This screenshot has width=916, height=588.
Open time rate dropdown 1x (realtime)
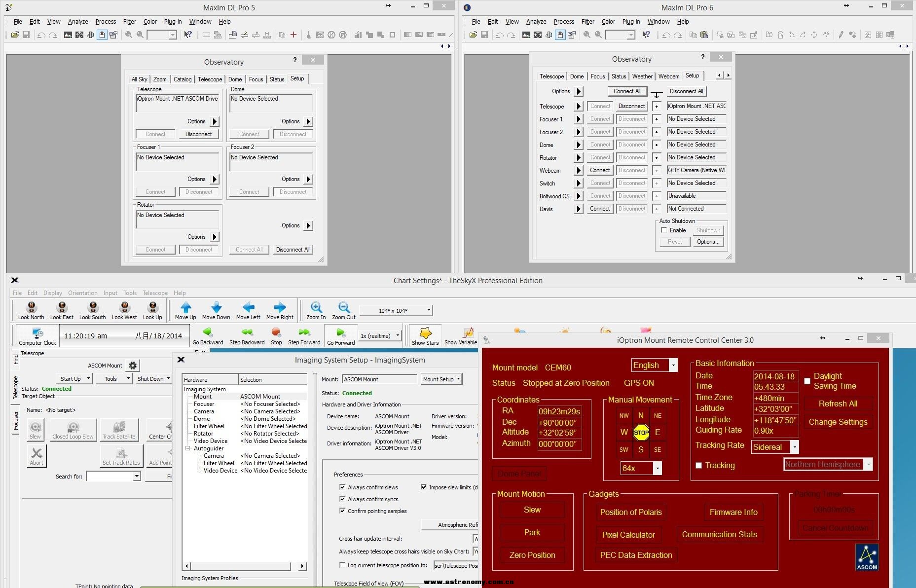tap(379, 336)
